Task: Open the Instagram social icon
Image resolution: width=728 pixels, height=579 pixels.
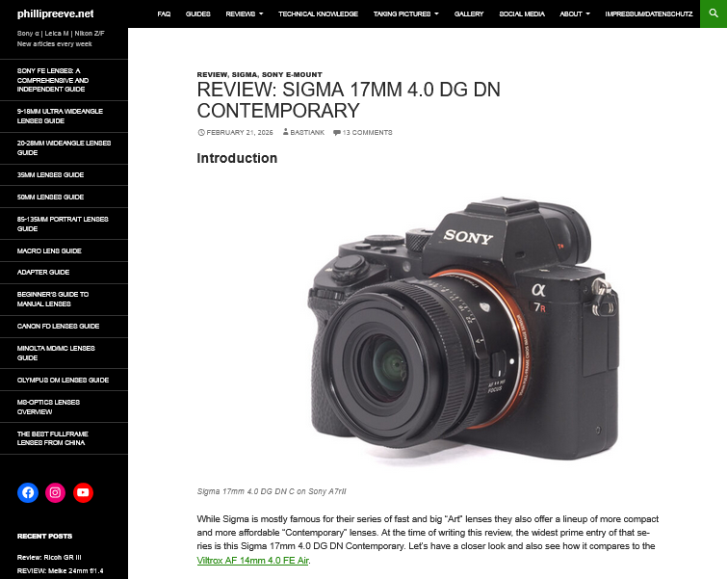Action: (x=55, y=492)
